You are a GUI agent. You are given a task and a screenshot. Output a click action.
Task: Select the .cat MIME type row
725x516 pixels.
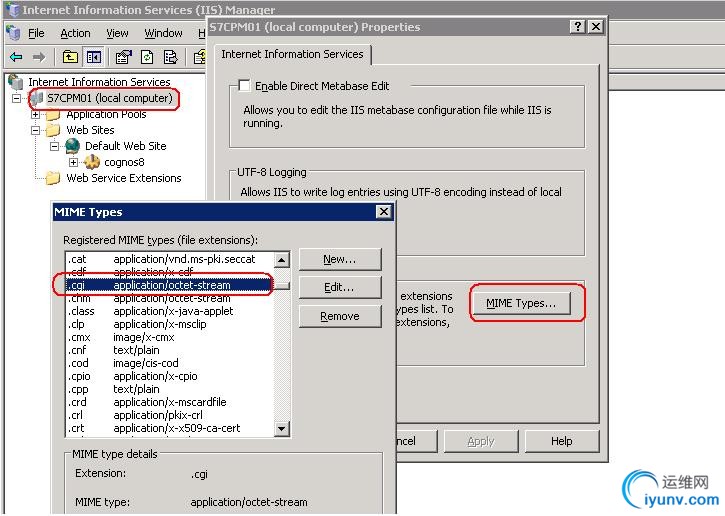[x=170, y=259]
